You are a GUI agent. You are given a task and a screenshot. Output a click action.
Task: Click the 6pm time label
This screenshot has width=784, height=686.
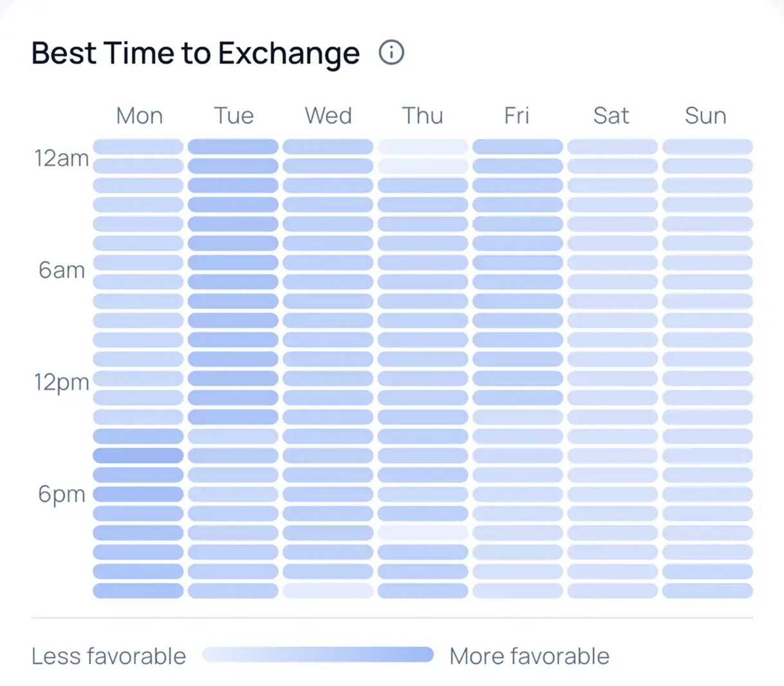tap(61, 494)
